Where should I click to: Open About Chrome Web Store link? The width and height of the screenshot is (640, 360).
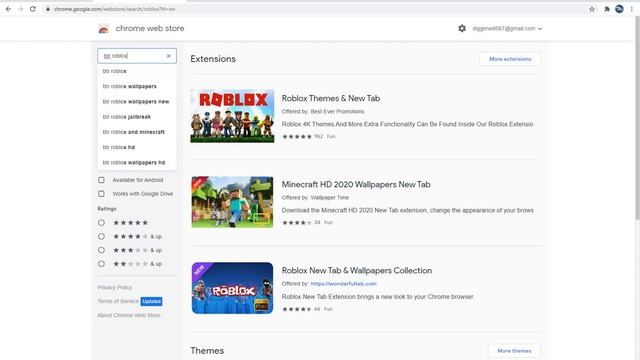(129, 315)
